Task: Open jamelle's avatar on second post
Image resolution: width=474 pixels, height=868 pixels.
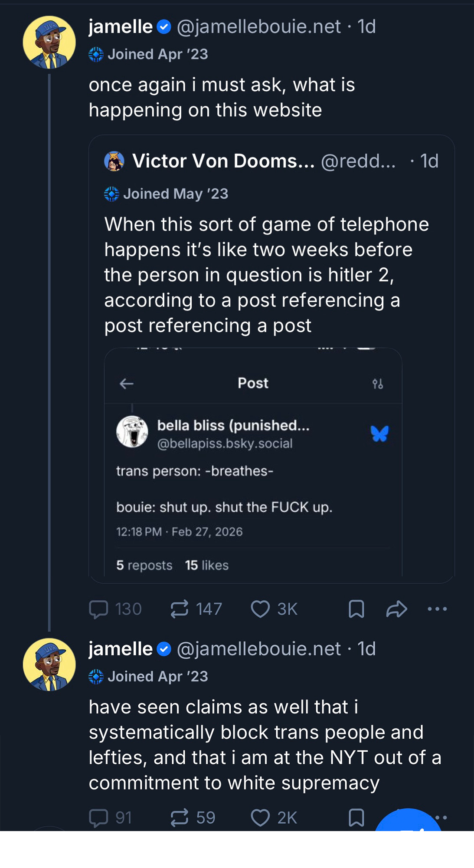Action: pos(49,664)
